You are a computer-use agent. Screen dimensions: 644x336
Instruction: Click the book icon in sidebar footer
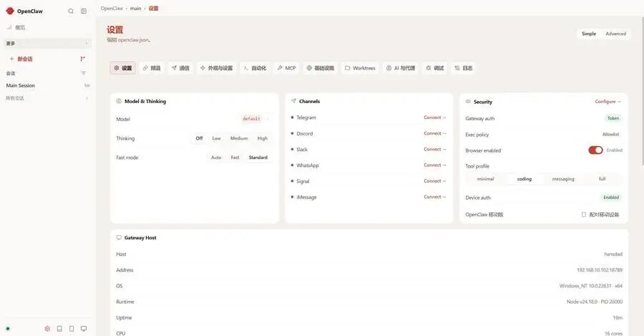pos(59,329)
